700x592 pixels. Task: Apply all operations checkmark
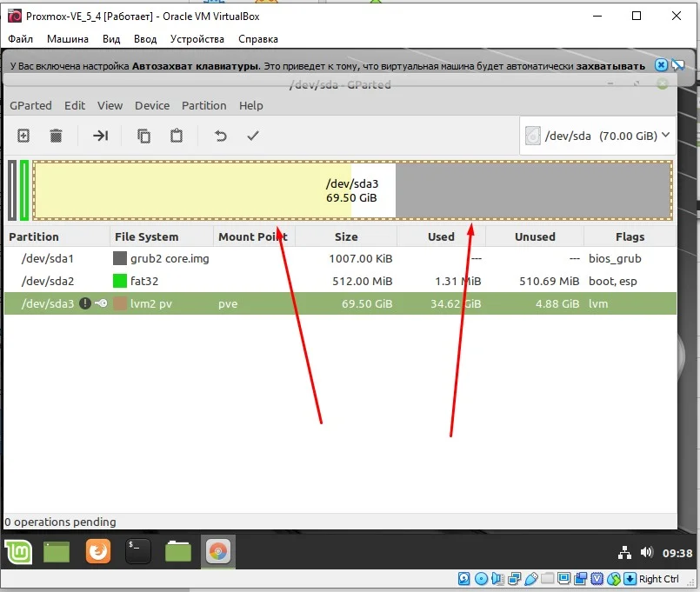tap(253, 136)
